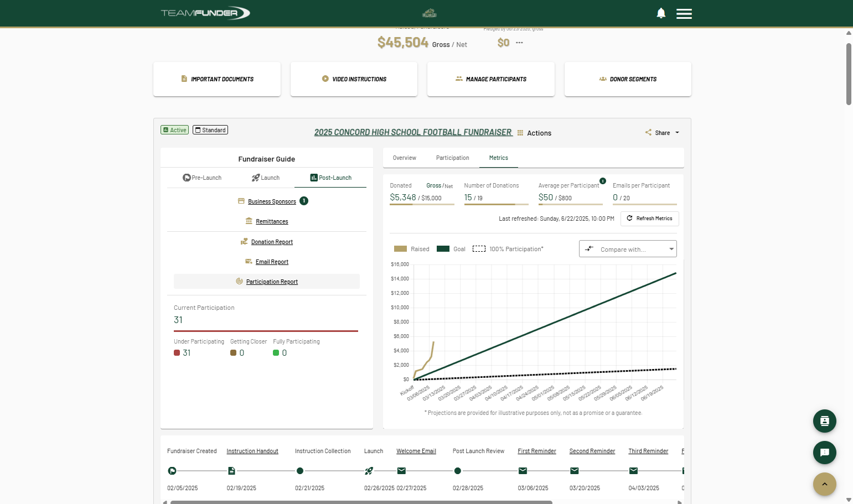Image resolution: width=853 pixels, height=504 pixels.
Task: Click the Goal legend color swatch
Action: (x=443, y=249)
